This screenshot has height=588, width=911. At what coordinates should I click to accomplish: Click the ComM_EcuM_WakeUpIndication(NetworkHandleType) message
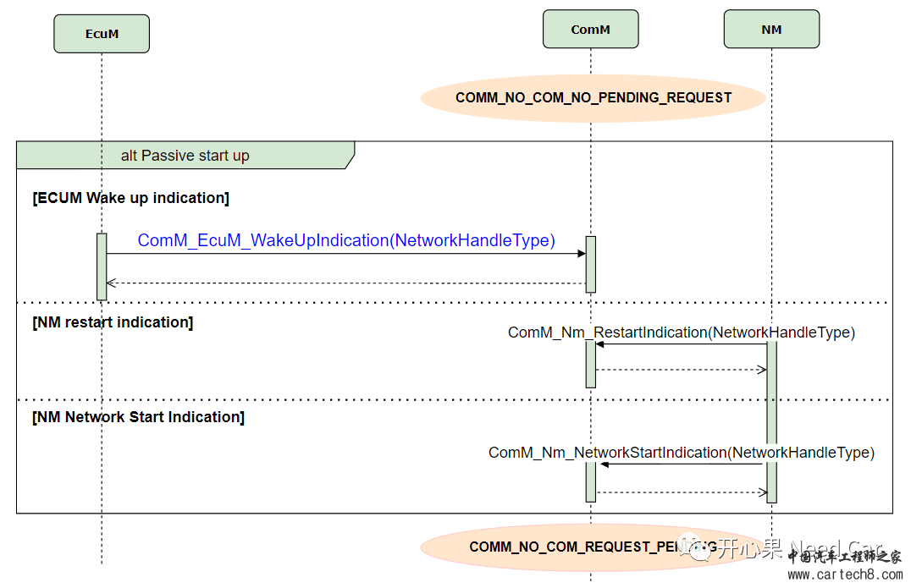[x=346, y=240]
